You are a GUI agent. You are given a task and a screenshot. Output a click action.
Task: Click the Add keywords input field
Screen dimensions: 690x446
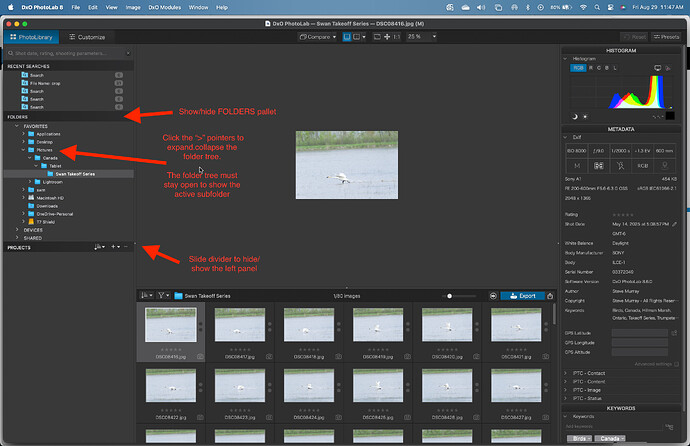pyautogui.click(x=613, y=427)
